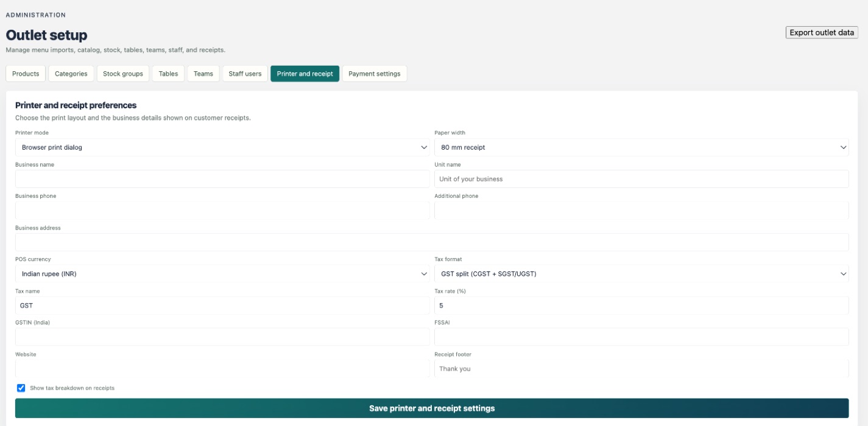868x426 pixels.
Task: Click into the Unit name field
Action: coord(641,179)
